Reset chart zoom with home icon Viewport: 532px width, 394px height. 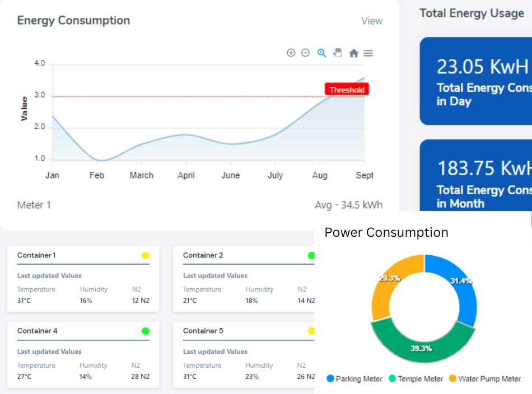point(353,53)
